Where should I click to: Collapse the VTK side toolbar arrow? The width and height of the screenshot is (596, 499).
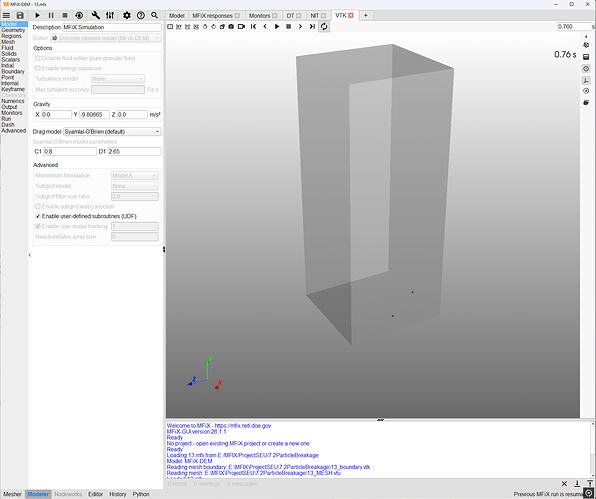pos(586,37)
